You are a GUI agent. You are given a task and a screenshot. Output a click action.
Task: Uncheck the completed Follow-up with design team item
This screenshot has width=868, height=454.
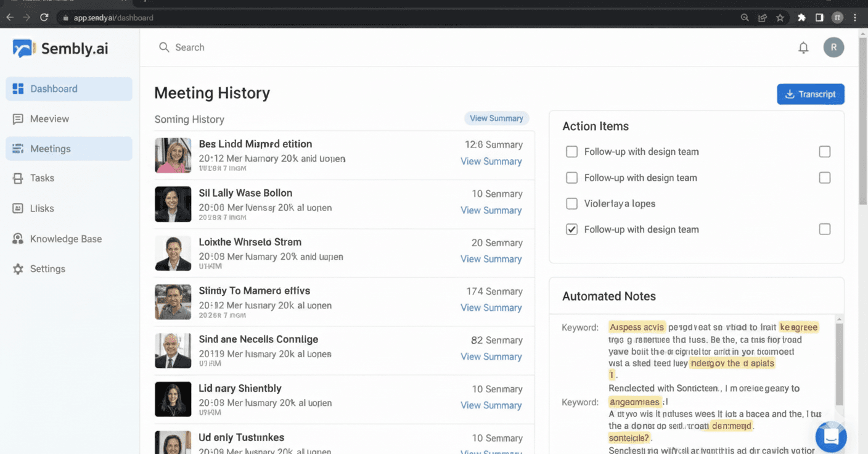click(571, 229)
